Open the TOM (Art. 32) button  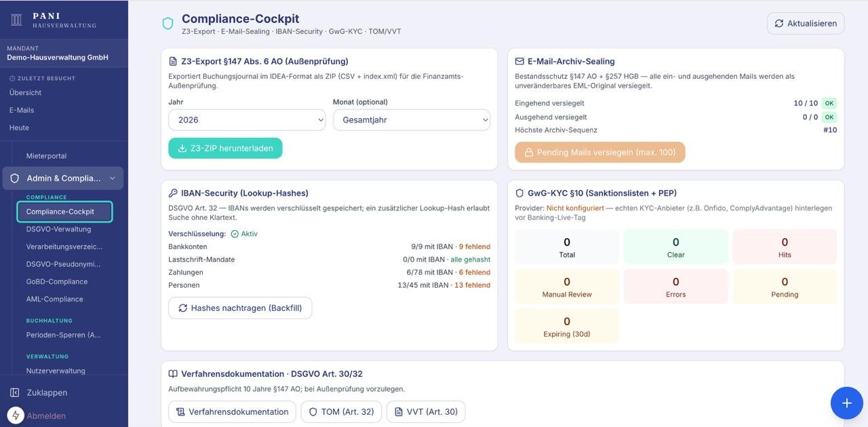(x=341, y=411)
